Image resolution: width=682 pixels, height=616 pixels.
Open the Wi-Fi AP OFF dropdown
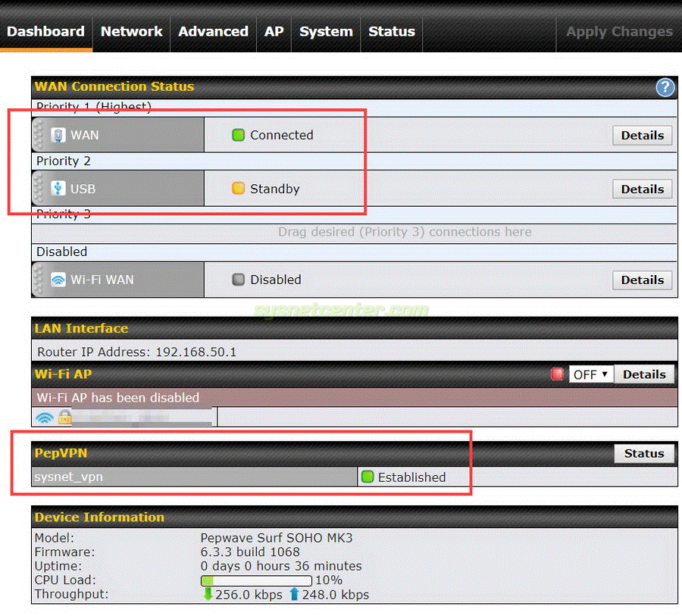pyautogui.click(x=590, y=374)
